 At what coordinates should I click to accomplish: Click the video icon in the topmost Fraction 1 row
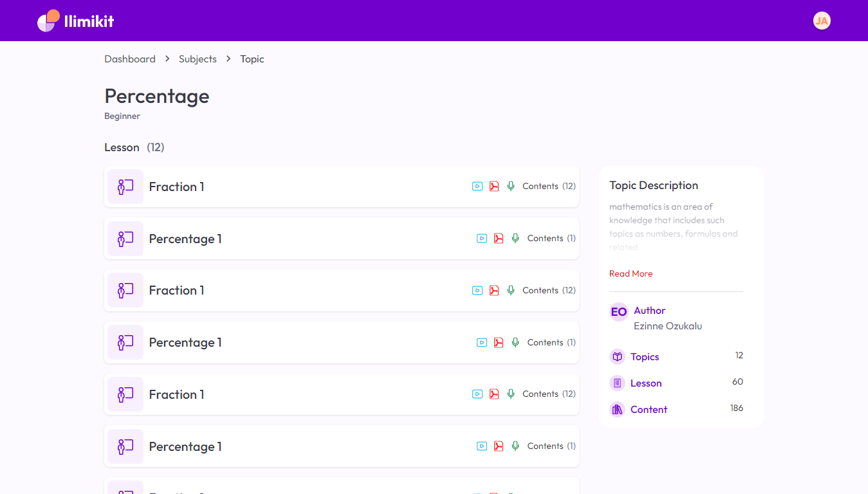(x=477, y=187)
